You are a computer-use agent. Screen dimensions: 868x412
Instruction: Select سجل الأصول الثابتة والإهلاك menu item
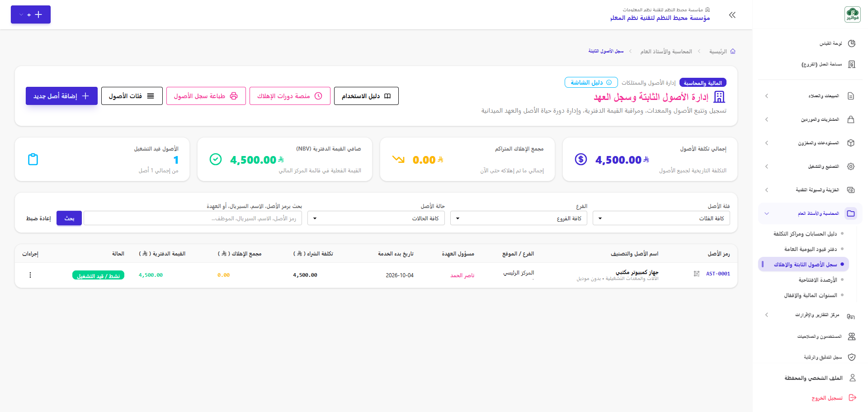804,264
